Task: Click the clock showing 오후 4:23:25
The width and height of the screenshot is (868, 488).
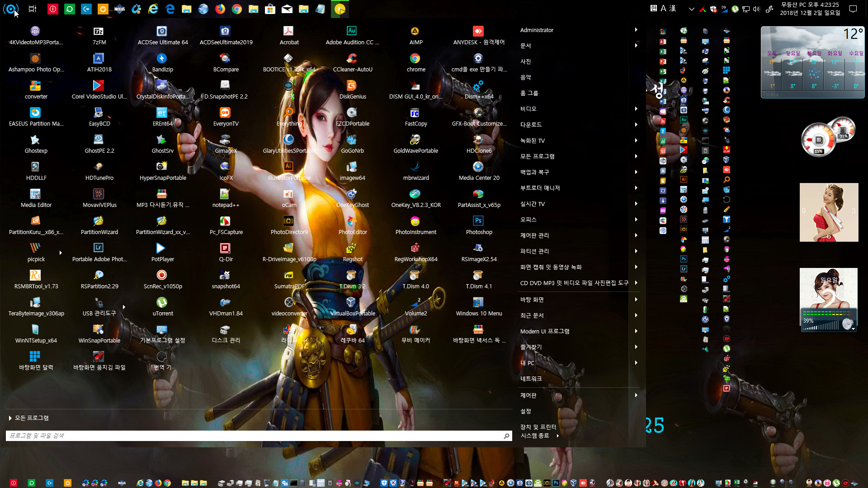Action: 810,9
